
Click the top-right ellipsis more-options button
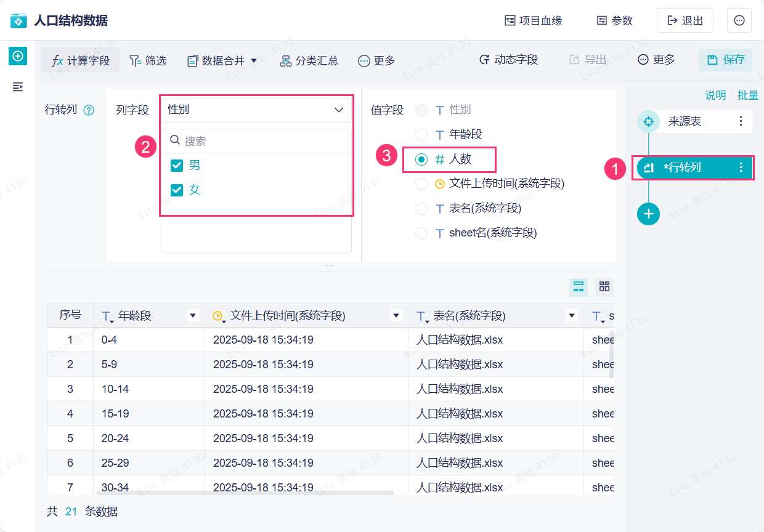pos(739,21)
